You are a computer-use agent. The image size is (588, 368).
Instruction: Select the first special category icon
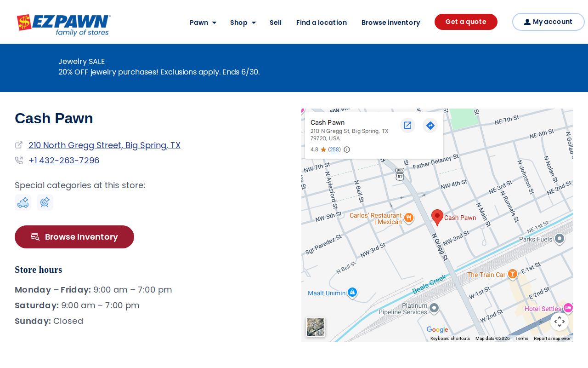click(x=23, y=202)
